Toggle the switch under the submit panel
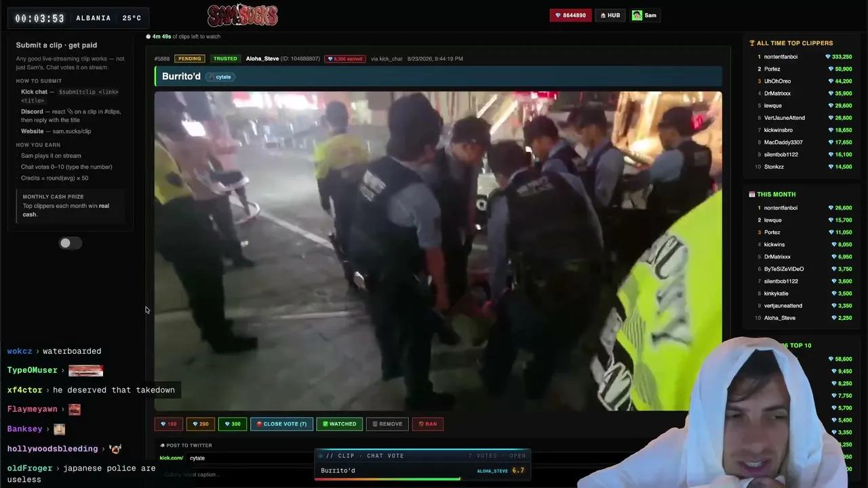The image size is (868, 488). (x=70, y=243)
